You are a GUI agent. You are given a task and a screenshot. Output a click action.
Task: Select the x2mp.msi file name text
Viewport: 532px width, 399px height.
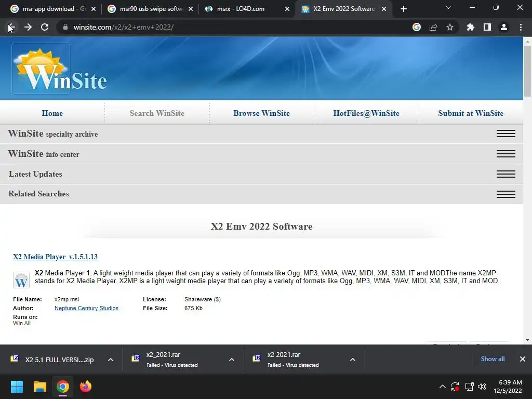(x=66, y=299)
